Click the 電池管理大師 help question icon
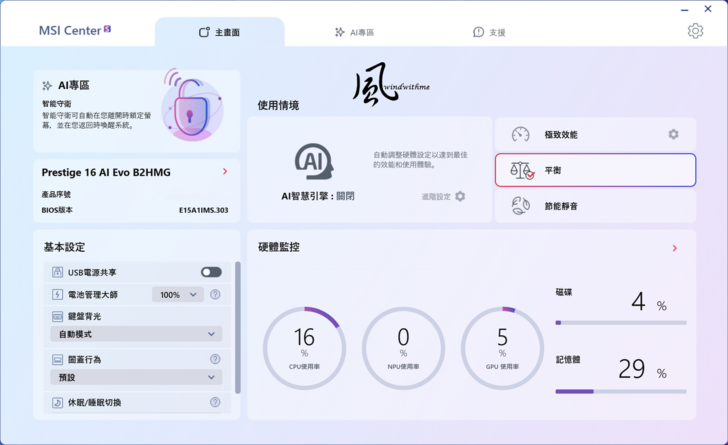The width and height of the screenshot is (728, 445). 215,294
